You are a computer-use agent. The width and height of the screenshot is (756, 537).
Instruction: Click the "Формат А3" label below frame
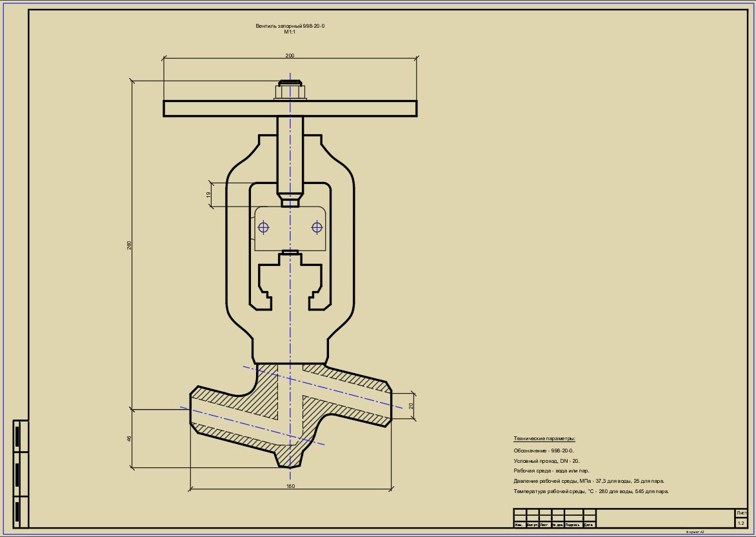tap(695, 532)
